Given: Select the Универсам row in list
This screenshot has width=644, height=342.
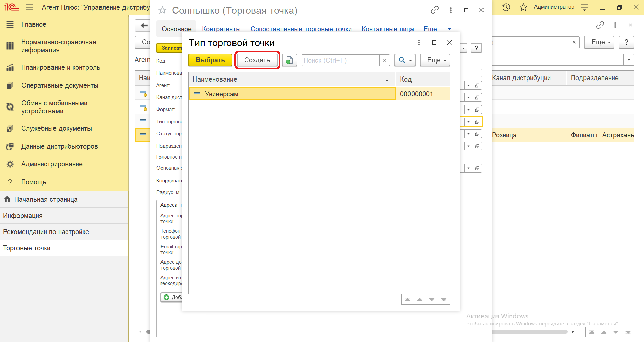Looking at the screenshot, I should pos(291,94).
